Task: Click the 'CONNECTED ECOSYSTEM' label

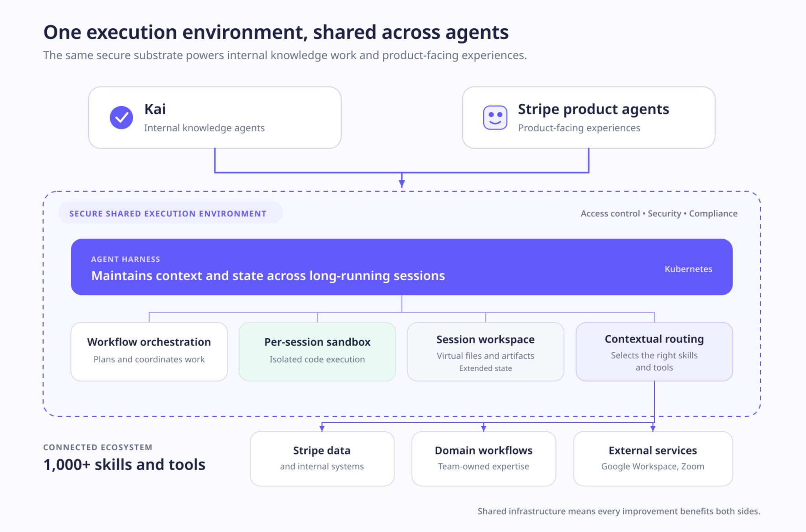Action: 98,447
